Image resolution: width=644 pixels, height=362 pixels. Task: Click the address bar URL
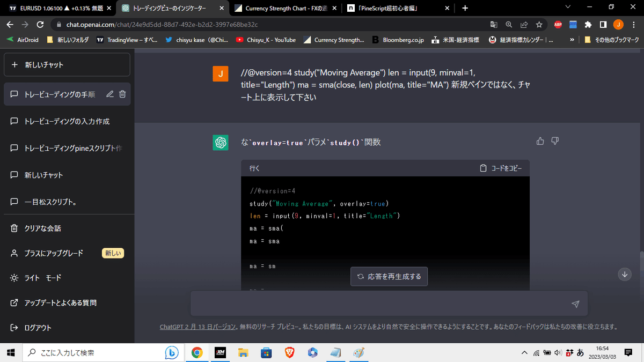point(162,25)
